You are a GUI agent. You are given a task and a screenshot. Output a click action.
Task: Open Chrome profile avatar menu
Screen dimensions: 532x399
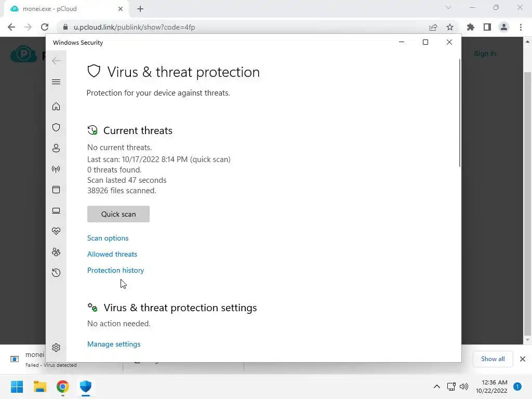tap(504, 27)
